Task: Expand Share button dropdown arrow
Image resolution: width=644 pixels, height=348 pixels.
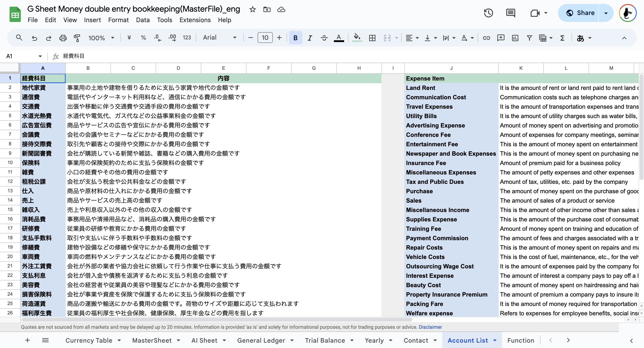Action: coord(606,13)
